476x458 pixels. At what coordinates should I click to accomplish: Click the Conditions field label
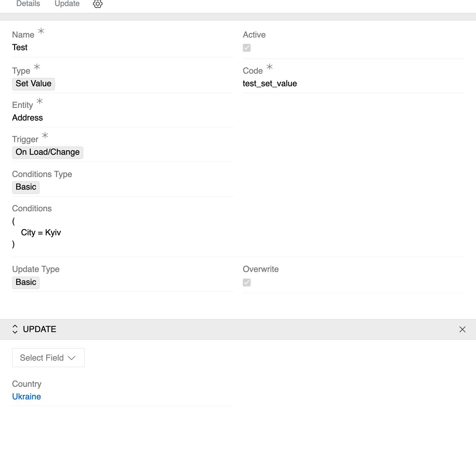click(x=32, y=209)
